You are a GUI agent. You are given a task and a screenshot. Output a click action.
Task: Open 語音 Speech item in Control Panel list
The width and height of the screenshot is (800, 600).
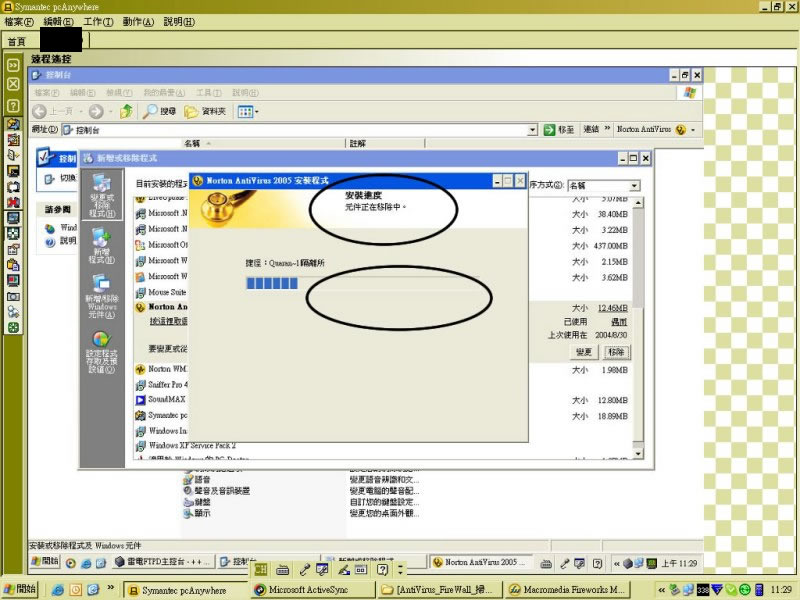pos(197,480)
